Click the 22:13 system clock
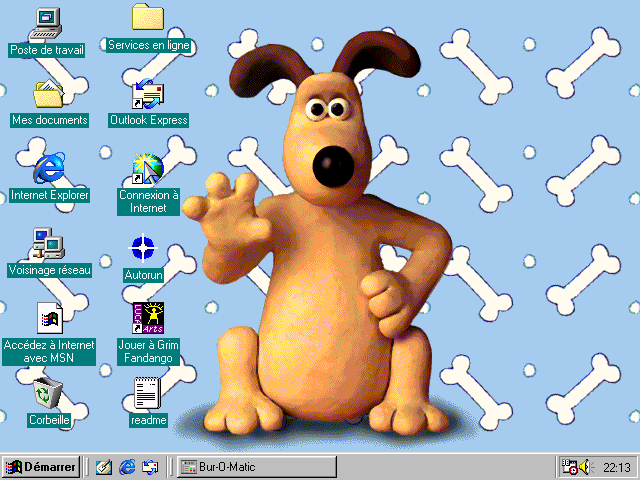The width and height of the screenshot is (640, 480). coord(617,467)
